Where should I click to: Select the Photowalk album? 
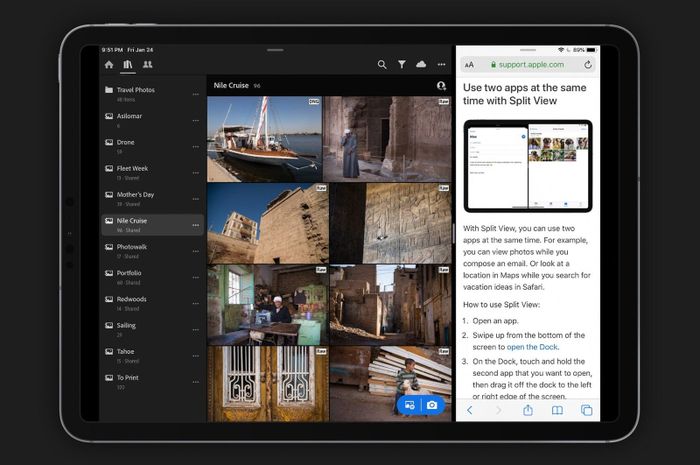pos(152,251)
